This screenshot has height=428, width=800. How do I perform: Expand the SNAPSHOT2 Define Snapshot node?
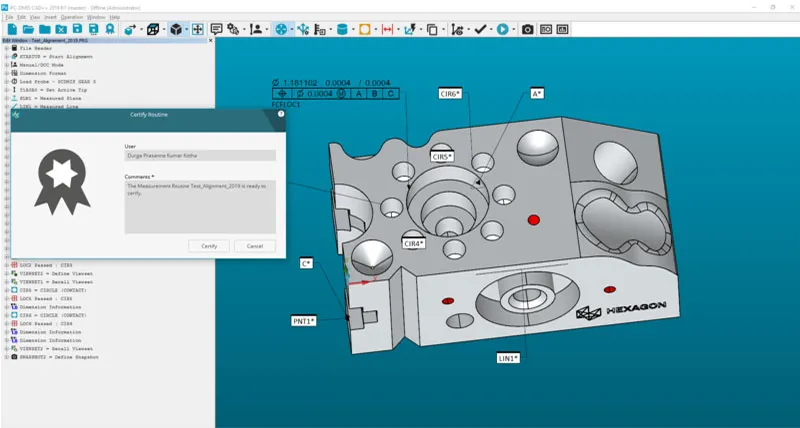click(6, 357)
